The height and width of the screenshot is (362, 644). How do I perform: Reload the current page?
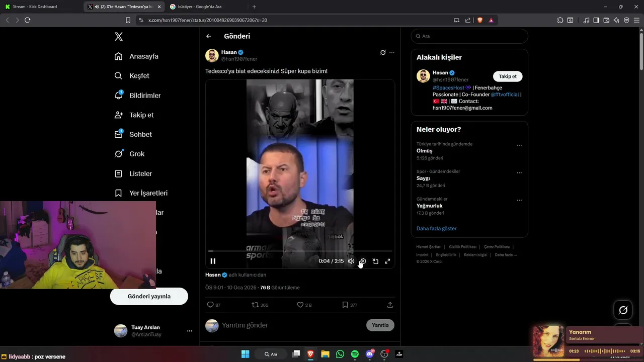27,20
